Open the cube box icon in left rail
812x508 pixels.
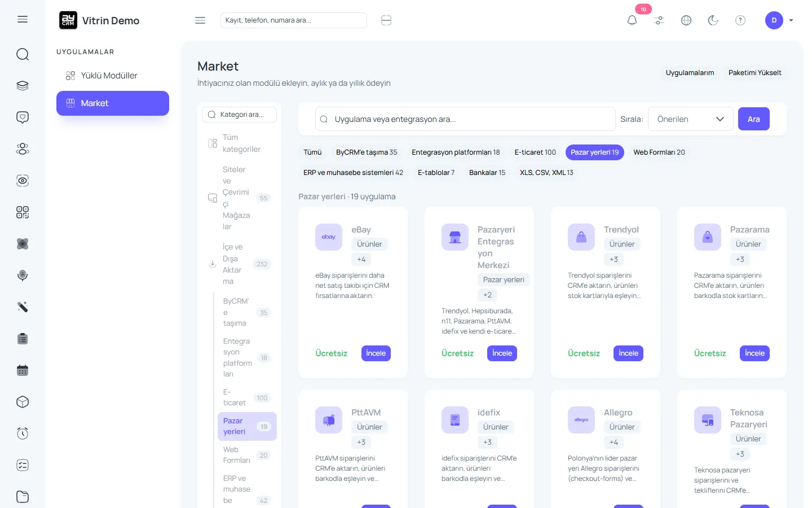(23, 402)
